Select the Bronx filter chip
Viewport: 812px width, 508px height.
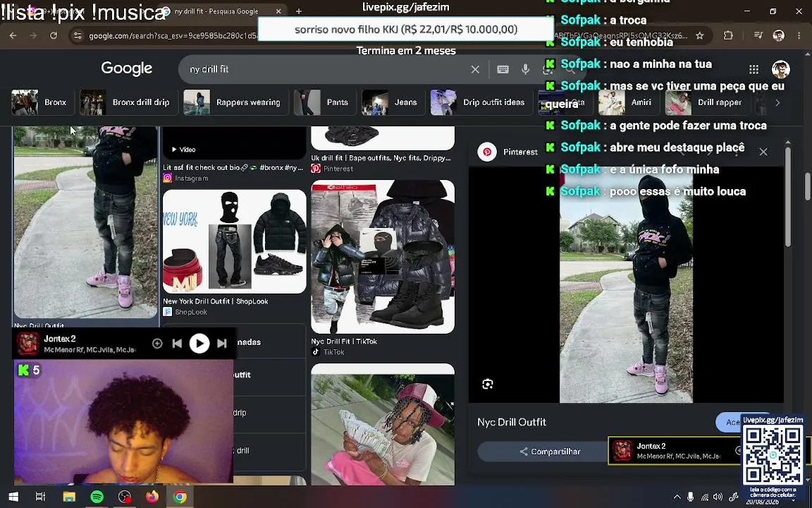42,102
